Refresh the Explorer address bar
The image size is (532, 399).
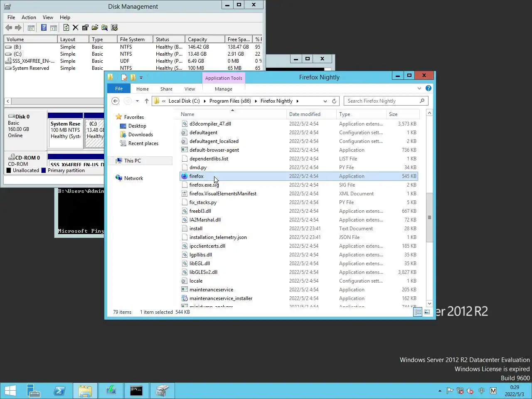334,101
